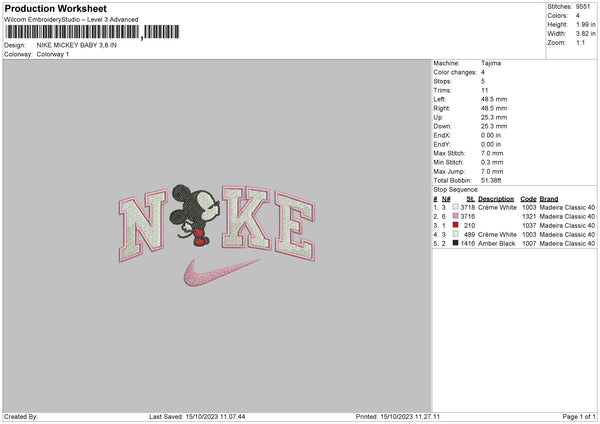This screenshot has width=600, height=424.
Task: Click the 'Description' column header
Action: (x=496, y=199)
